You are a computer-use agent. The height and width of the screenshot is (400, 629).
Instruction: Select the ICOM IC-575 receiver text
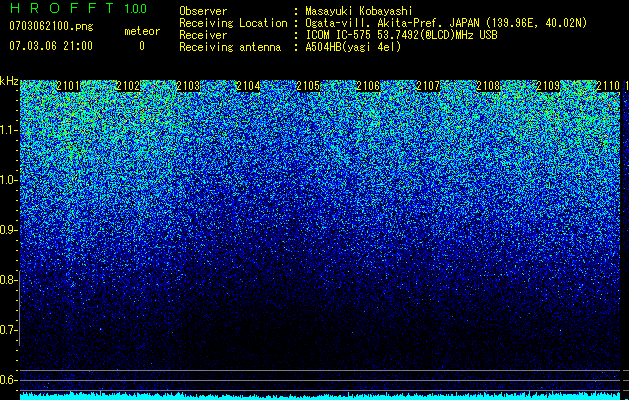pos(401,35)
